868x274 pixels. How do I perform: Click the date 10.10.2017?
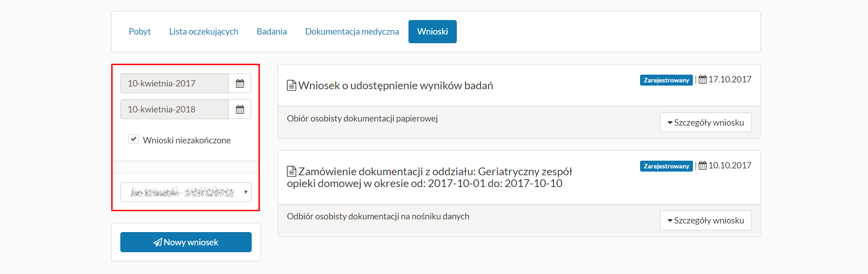point(730,166)
